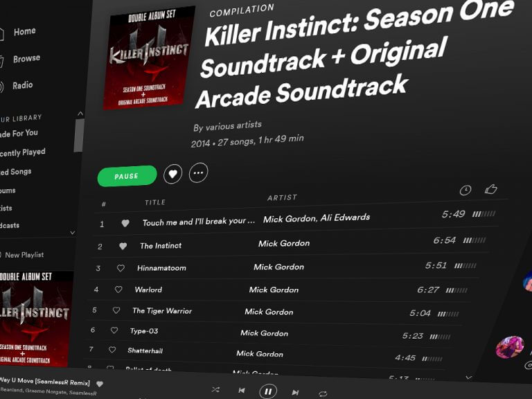Toggle album saved heart button
The height and width of the screenshot is (399, 532).
tap(172, 174)
